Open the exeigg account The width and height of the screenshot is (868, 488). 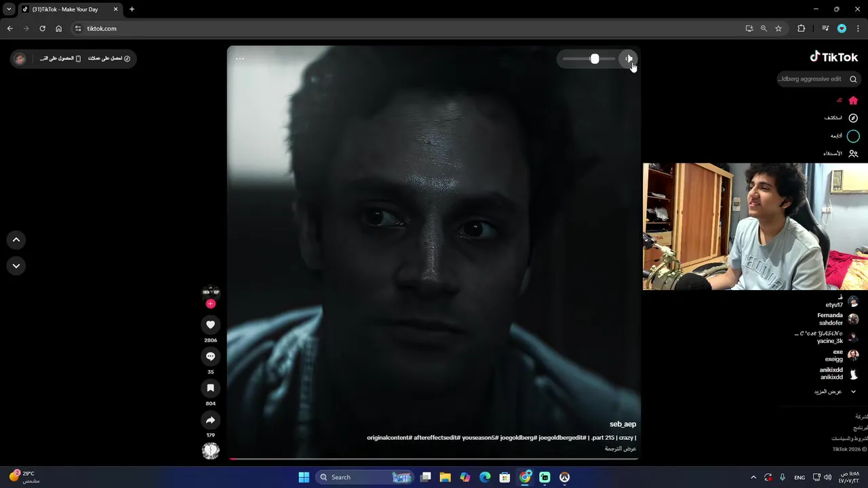(x=842, y=355)
